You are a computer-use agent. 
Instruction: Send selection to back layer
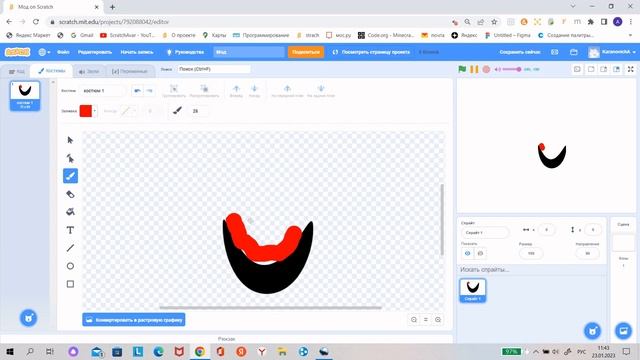[321, 91]
